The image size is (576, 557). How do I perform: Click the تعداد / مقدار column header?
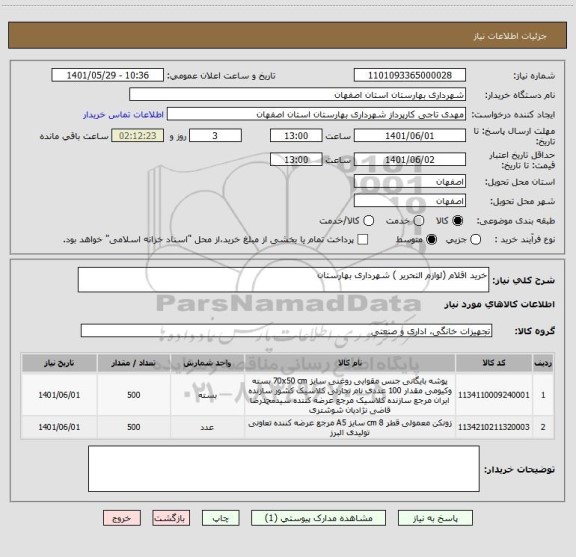click(133, 363)
